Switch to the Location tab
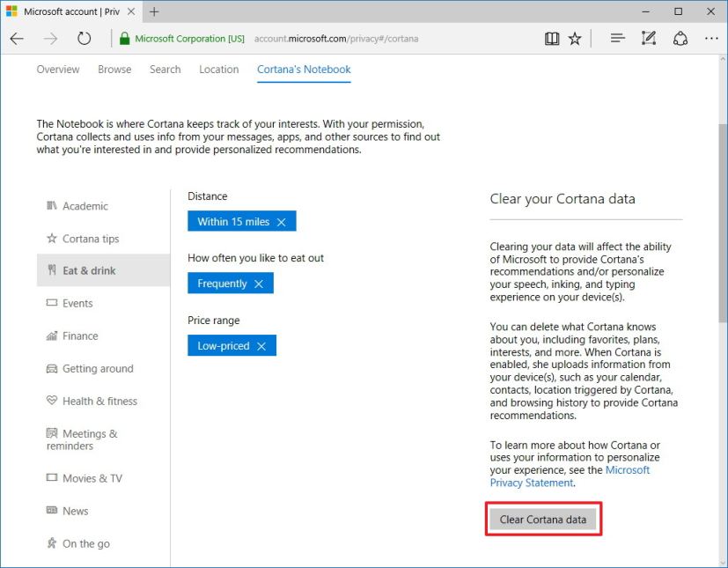This screenshot has width=728, height=568. pyautogui.click(x=219, y=70)
